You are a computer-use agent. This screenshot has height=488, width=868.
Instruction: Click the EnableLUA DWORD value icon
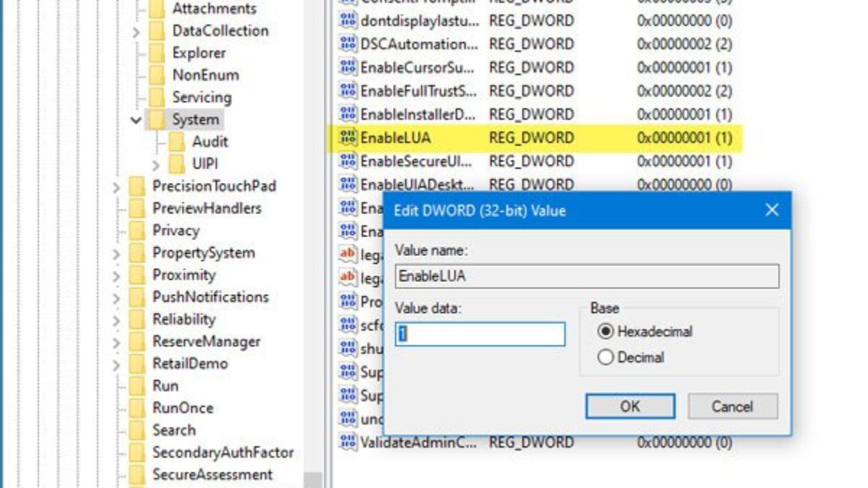tap(349, 138)
